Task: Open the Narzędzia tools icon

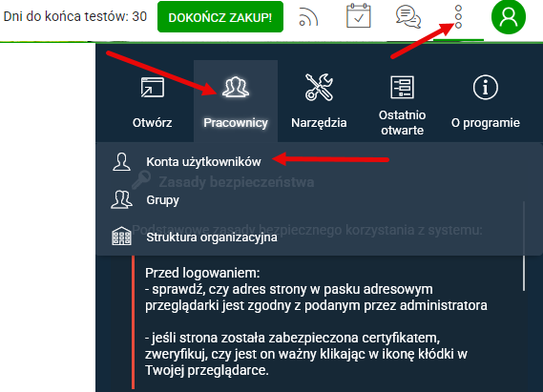Action: (x=319, y=87)
